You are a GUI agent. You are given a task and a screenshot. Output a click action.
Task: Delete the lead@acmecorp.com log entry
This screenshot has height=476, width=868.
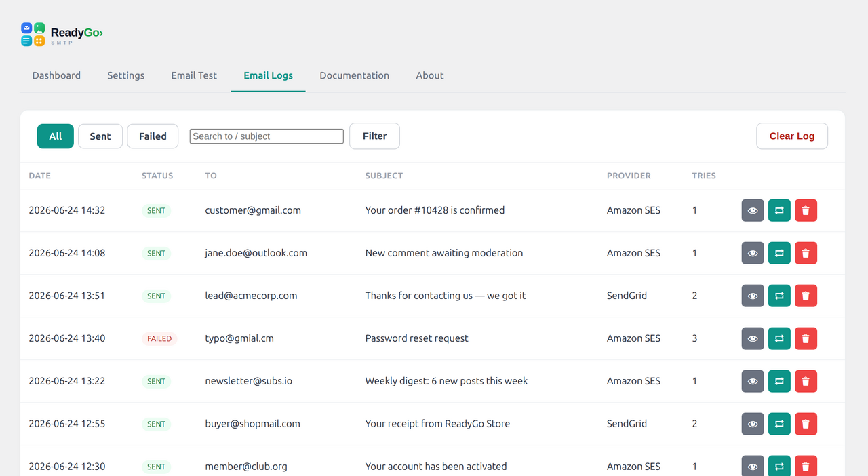(x=806, y=296)
